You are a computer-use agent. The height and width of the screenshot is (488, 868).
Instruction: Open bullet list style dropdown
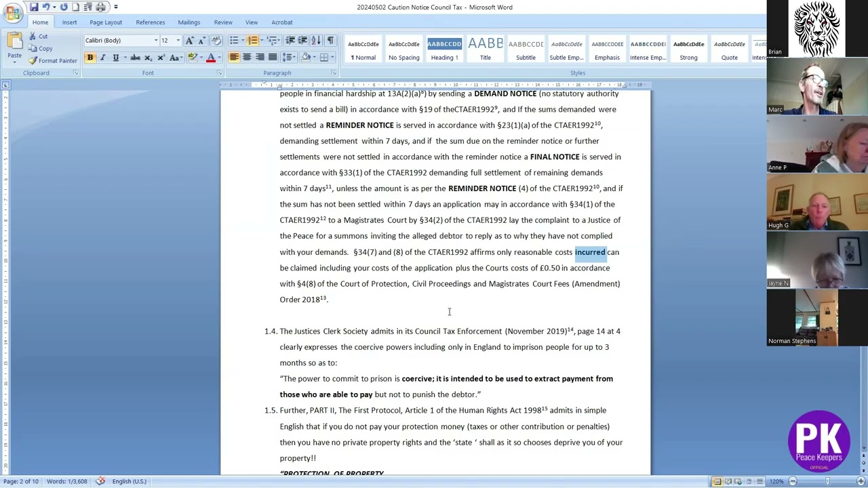(x=243, y=41)
